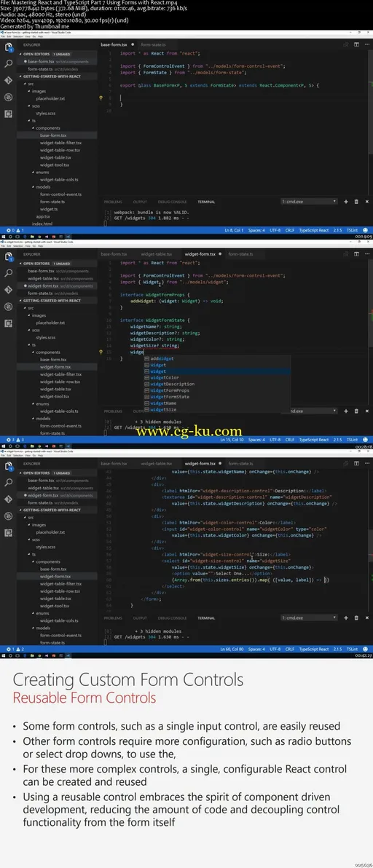This screenshot has width=373, height=868.
Task: Collapse enums folder in the autocomplete frame
Action: (x=34, y=403)
